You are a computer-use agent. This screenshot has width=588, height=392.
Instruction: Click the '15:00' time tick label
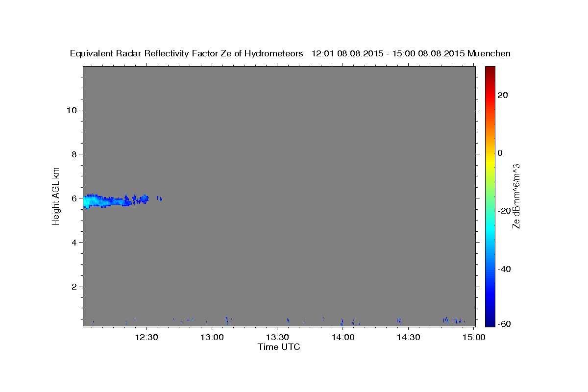pyautogui.click(x=473, y=337)
